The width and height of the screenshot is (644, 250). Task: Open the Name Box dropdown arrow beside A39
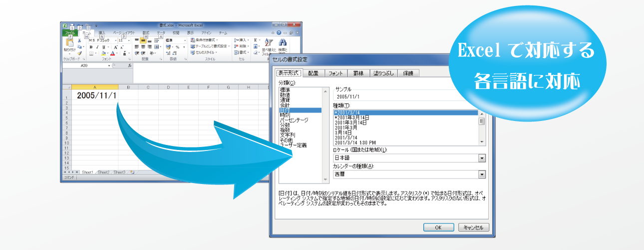pos(109,65)
